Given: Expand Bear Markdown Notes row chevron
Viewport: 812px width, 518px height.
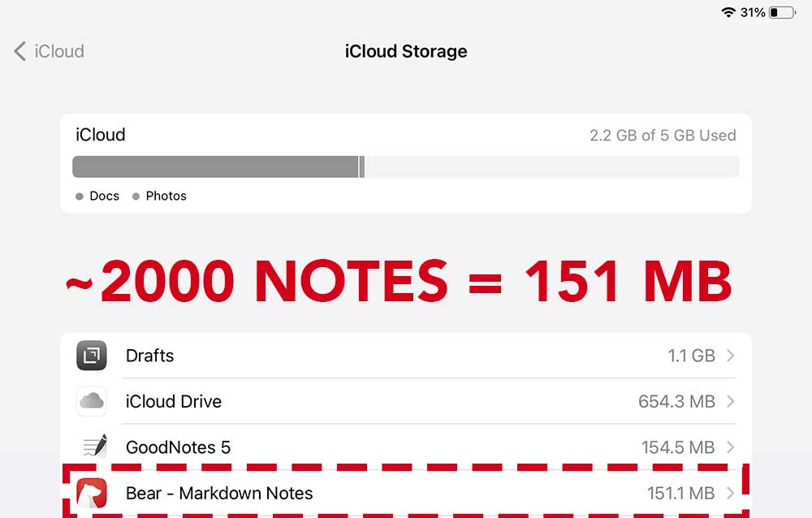Looking at the screenshot, I should [730, 493].
